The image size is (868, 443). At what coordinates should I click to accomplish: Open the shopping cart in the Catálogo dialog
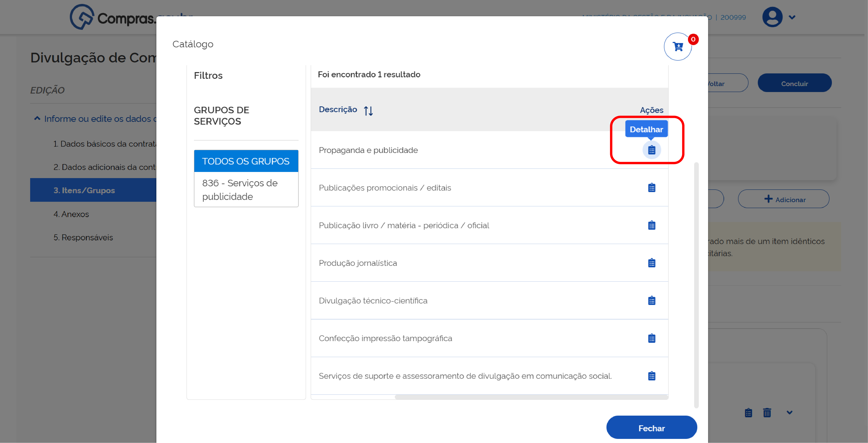[x=678, y=47]
